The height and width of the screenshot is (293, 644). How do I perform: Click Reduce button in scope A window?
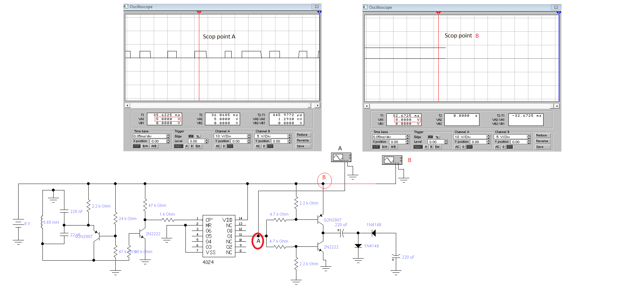coord(303,135)
